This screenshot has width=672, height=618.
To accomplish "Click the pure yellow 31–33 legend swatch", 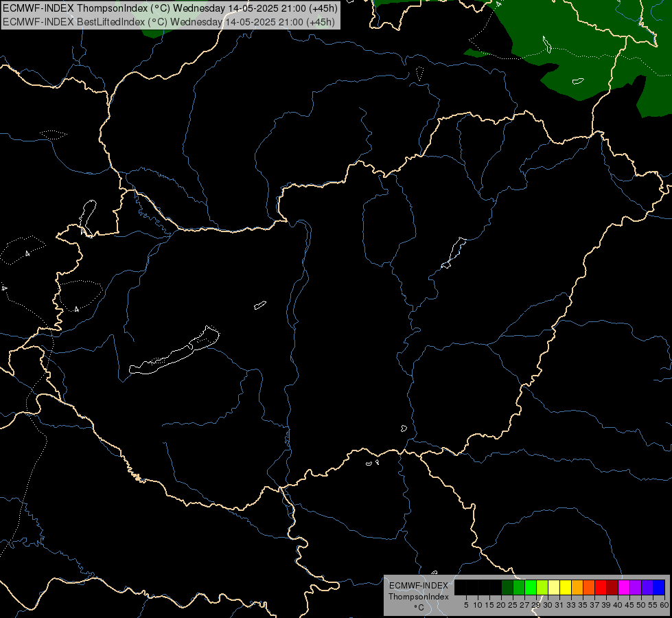I will 566,587.
